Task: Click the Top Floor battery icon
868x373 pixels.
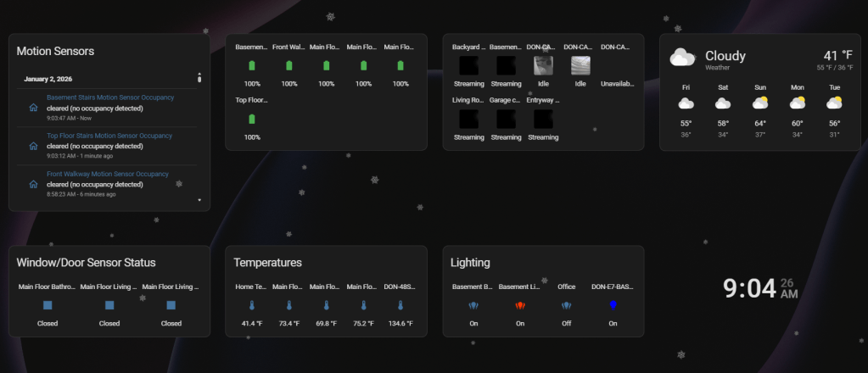Action: pyautogui.click(x=252, y=119)
